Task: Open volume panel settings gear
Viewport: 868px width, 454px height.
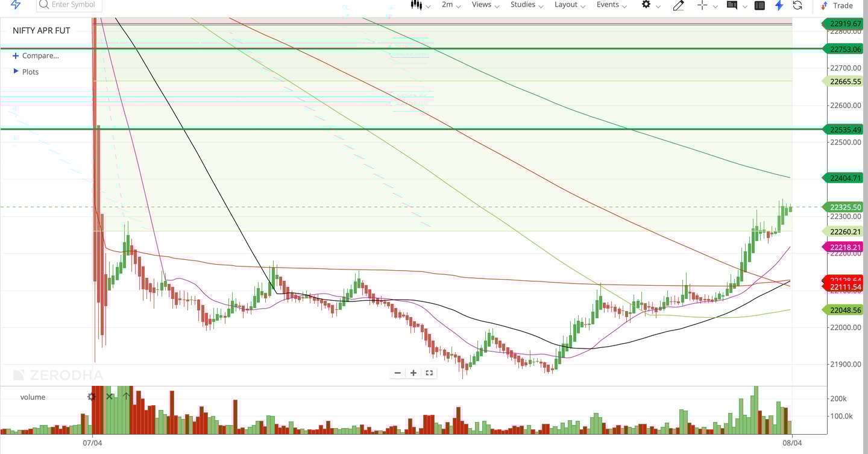Action: pos(92,397)
